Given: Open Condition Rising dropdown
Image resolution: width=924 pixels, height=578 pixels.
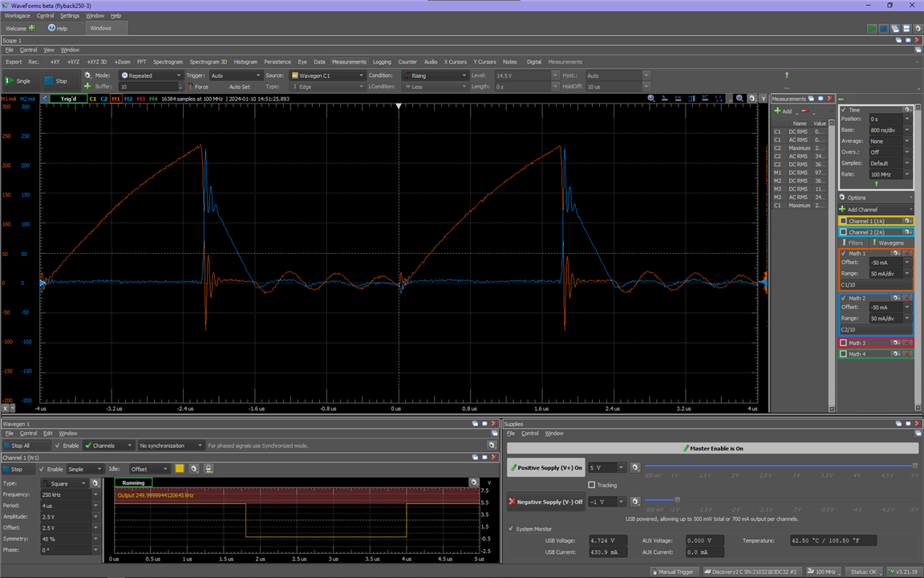Looking at the screenshot, I should [x=435, y=75].
